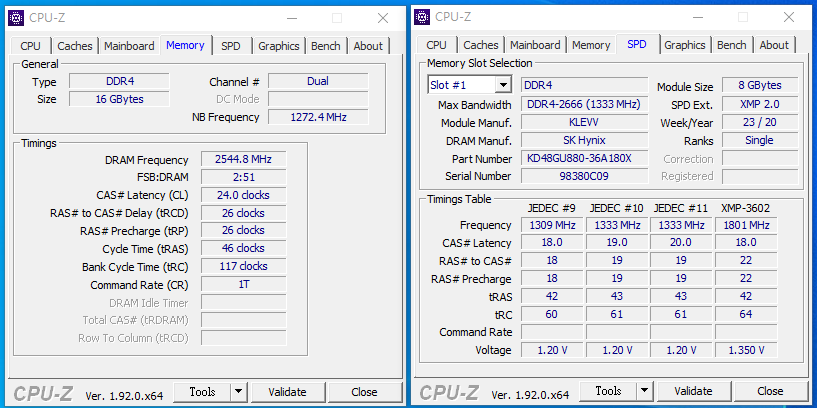
Task: Click Tools button in left window
Action: (x=202, y=391)
